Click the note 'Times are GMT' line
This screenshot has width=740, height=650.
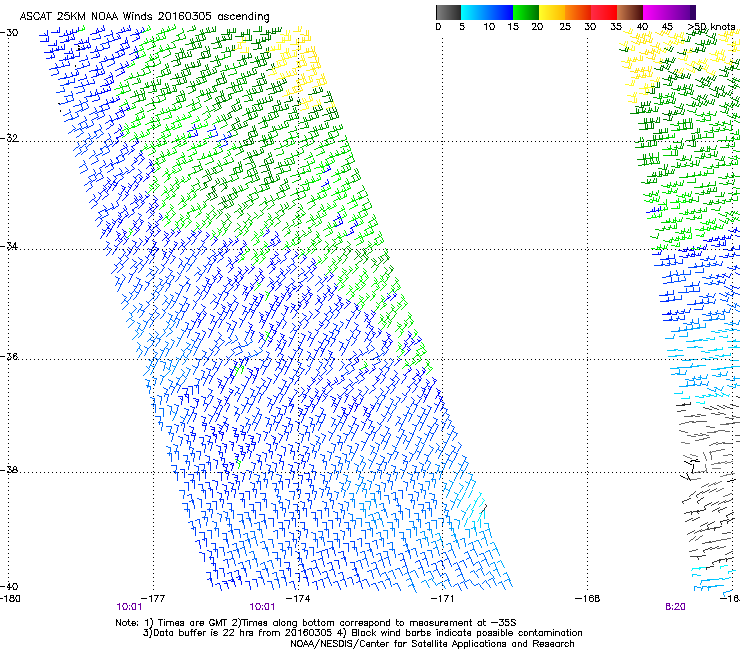pyautogui.click(x=316, y=623)
